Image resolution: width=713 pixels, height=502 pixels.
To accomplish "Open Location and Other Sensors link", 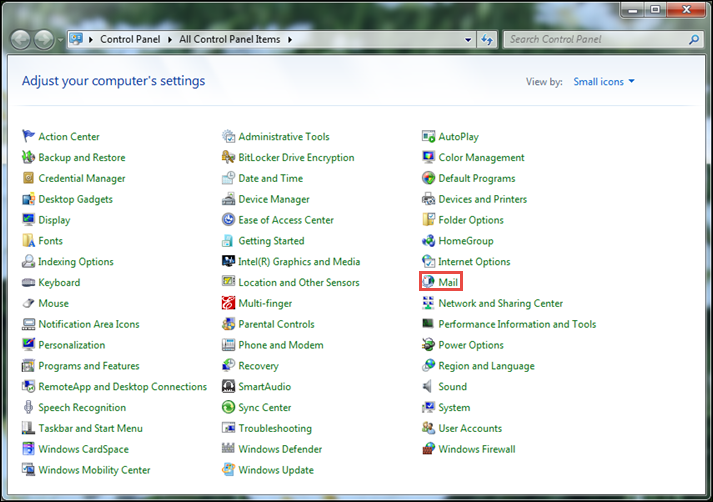I will point(299,282).
